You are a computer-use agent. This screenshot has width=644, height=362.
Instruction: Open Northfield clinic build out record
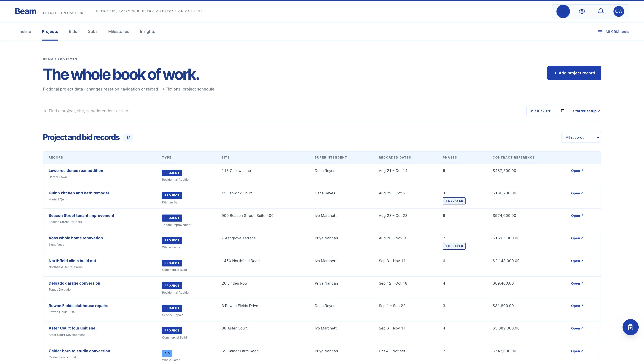72,261
